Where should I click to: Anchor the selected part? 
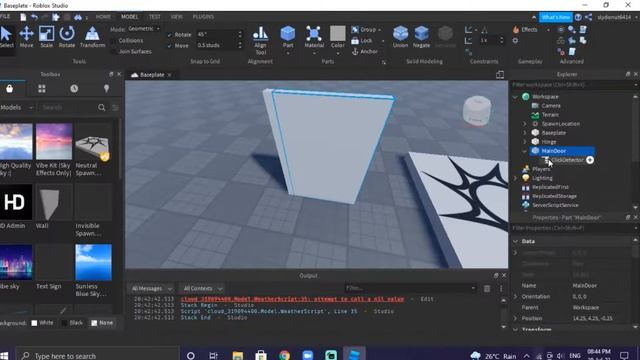click(x=364, y=51)
